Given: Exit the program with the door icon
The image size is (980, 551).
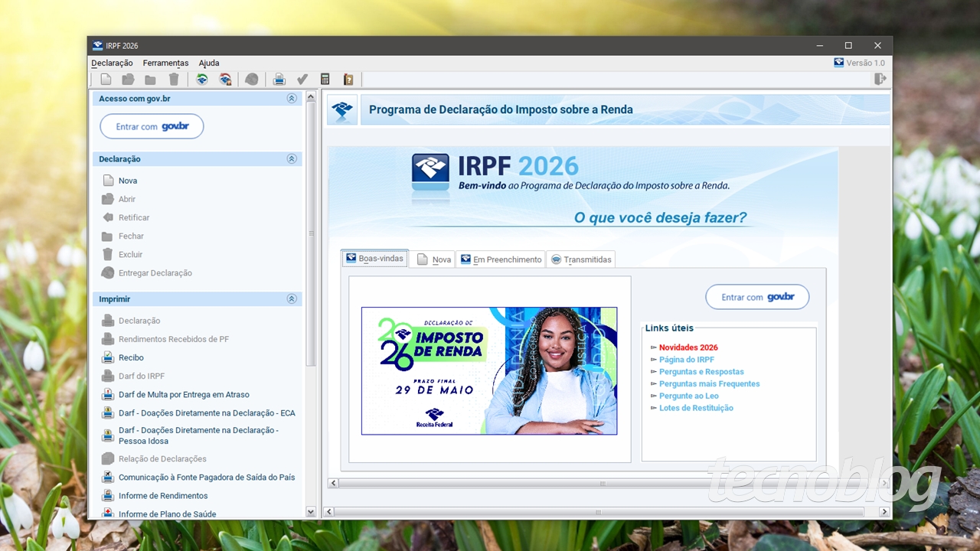Looking at the screenshot, I should click(x=880, y=79).
